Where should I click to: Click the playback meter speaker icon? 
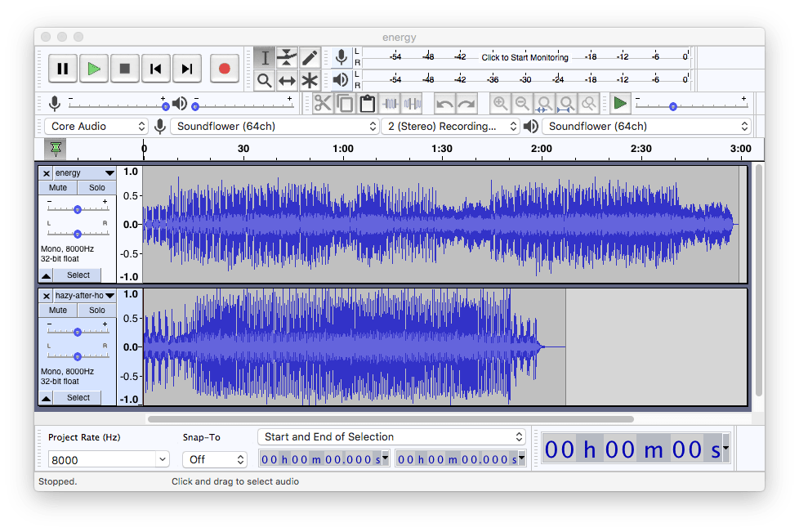click(x=341, y=79)
